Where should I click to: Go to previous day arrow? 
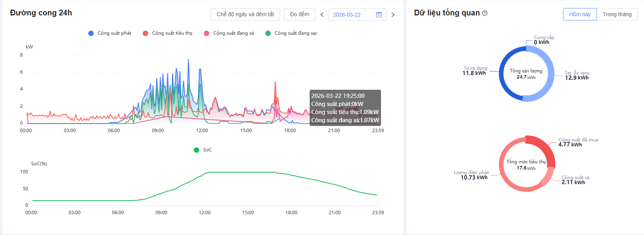(x=322, y=15)
